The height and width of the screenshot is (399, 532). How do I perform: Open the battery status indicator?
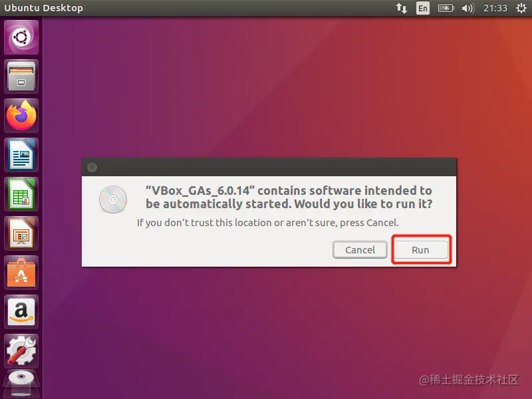446,8
